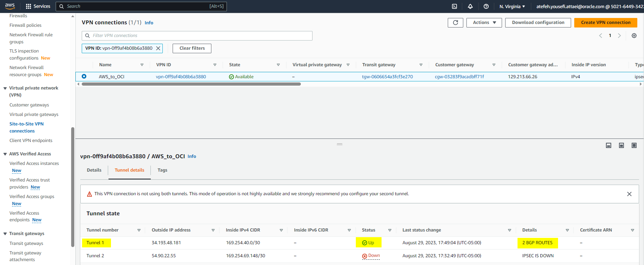Open transit gateway tgw-0606654a3fcf3e270 link
644x265 pixels.
point(387,77)
